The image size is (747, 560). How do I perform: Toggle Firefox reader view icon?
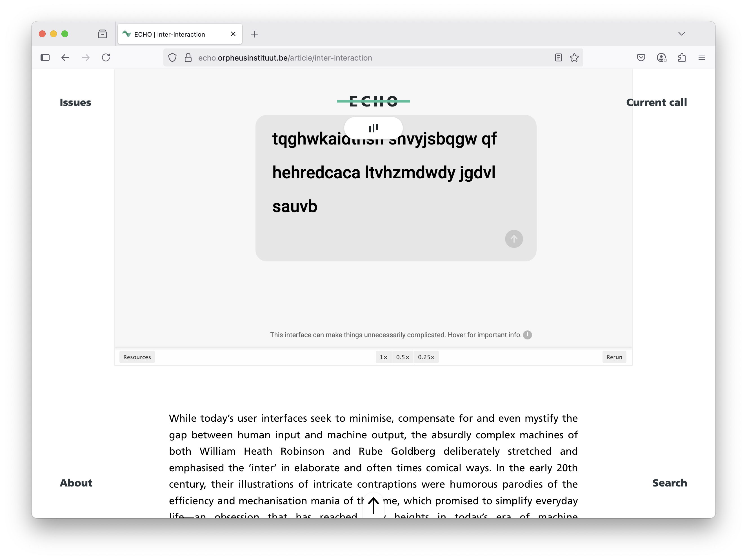(558, 58)
